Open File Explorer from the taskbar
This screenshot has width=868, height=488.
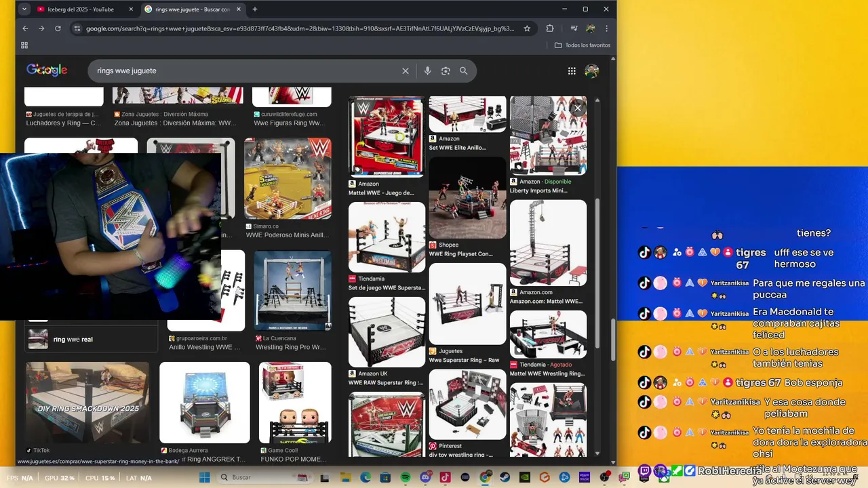(x=345, y=477)
